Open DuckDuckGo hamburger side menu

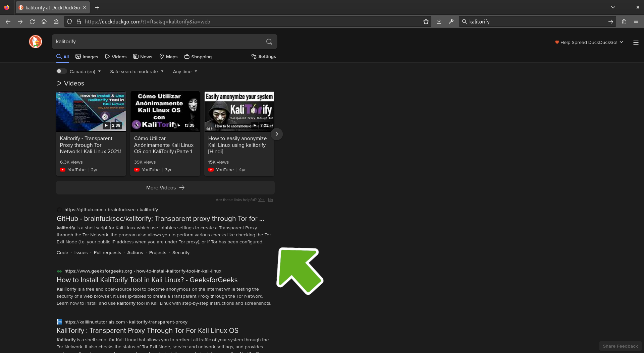(x=636, y=43)
